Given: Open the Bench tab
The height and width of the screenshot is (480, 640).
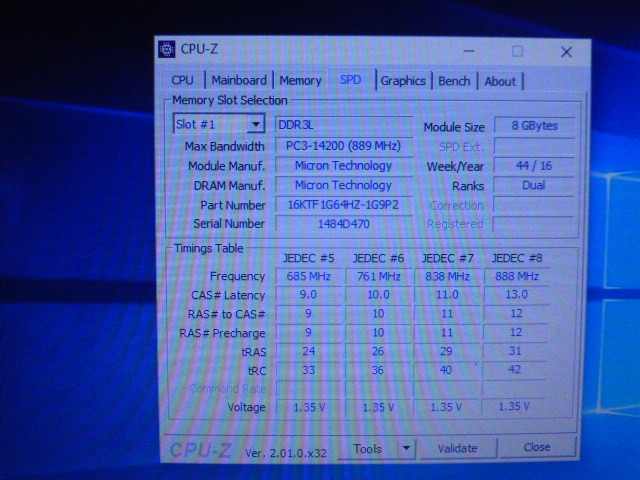Looking at the screenshot, I should point(454,81).
